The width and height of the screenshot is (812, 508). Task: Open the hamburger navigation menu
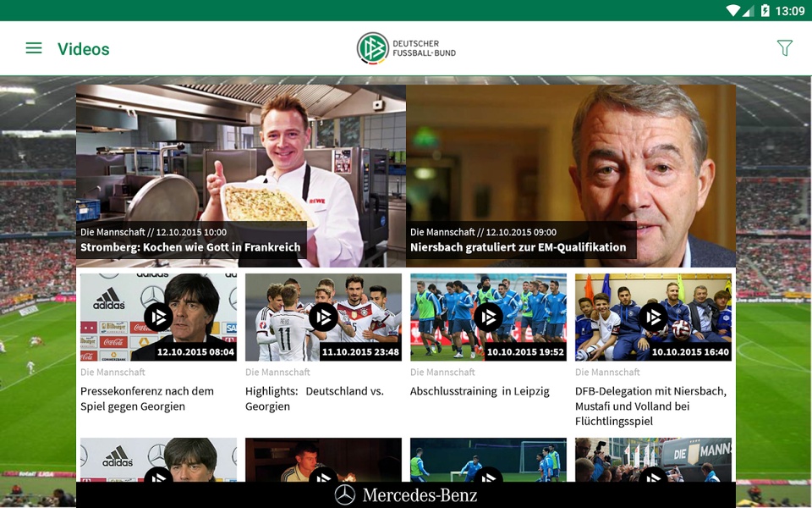pos(34,48)
